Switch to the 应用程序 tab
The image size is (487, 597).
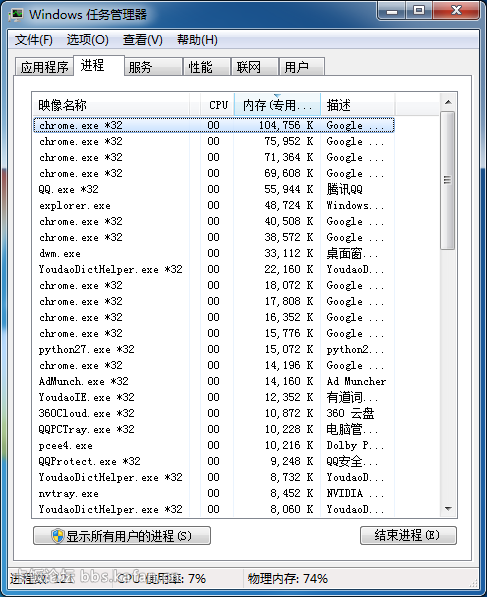pos(44,67)
